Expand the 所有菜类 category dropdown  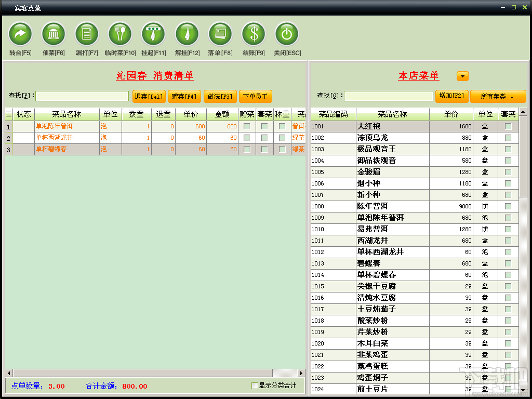pos(498,96)
